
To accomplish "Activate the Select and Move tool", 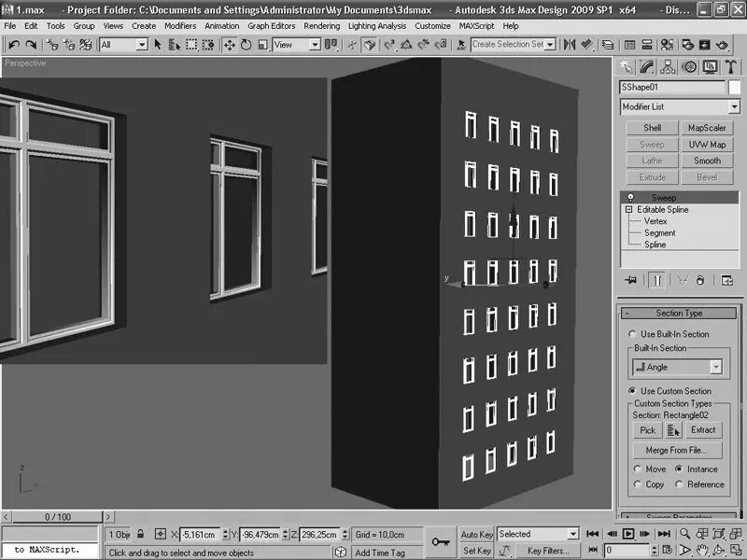I will tap(229, 45).
